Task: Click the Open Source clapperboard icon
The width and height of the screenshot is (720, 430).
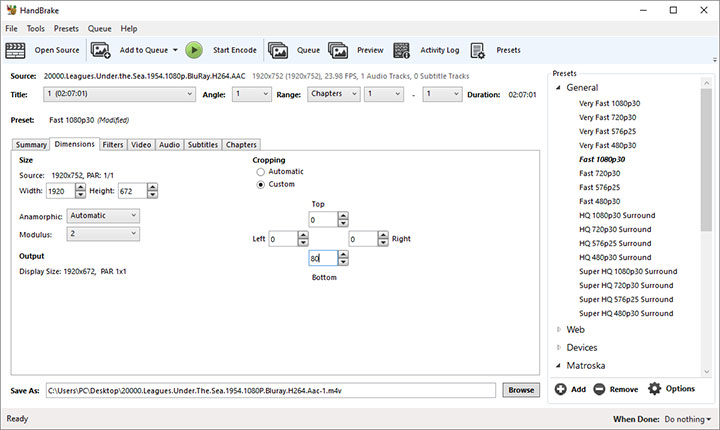Action: [15, 50]
